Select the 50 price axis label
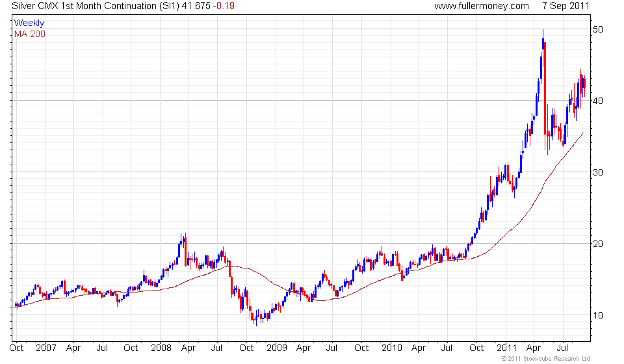Screen dimensions: 624x364 (x=598, y=29)
